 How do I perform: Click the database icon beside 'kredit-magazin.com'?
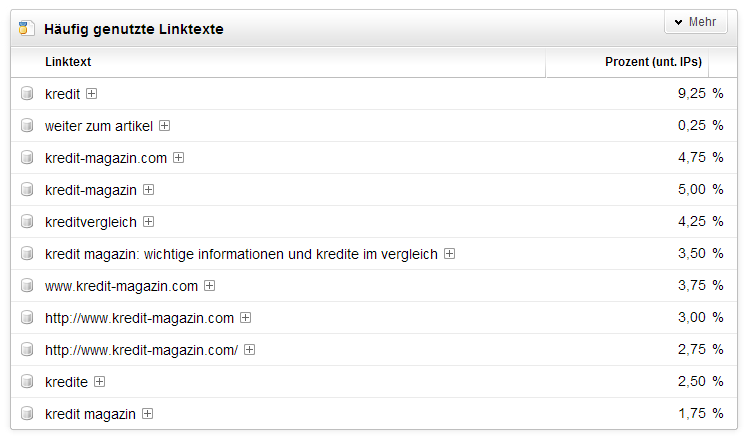coord(27,158)
